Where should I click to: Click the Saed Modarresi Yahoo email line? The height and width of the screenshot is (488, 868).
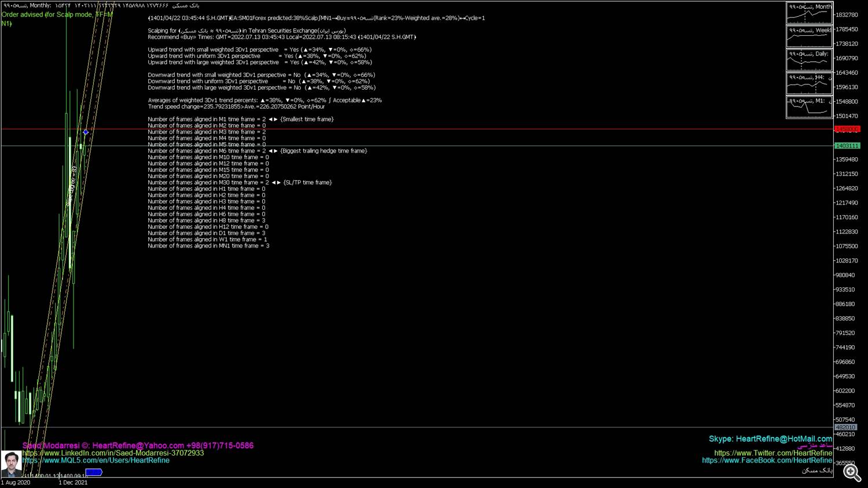coord(138,446)
